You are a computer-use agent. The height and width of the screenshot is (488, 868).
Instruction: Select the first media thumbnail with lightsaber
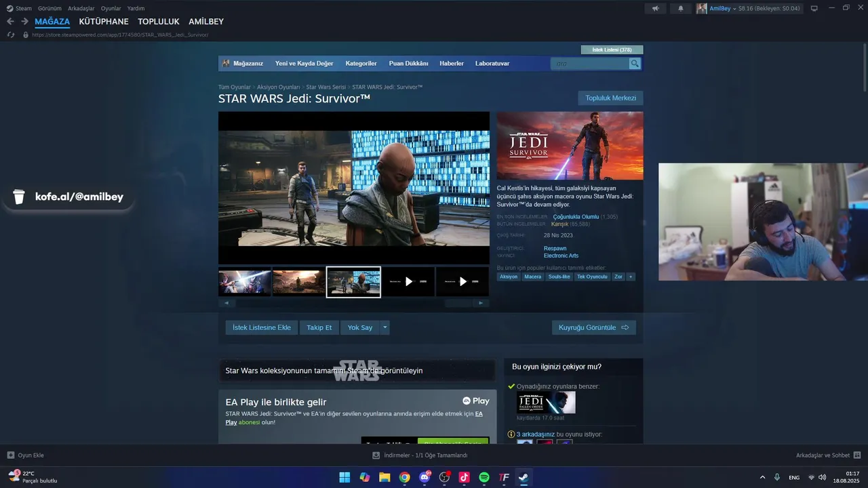point(245,282)
